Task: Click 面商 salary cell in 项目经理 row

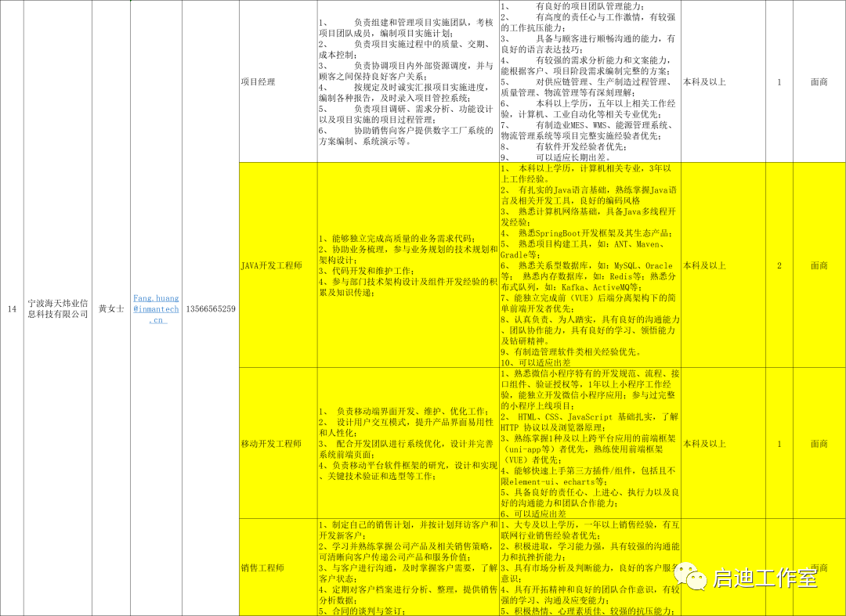Action: click(x=819, y=81)
